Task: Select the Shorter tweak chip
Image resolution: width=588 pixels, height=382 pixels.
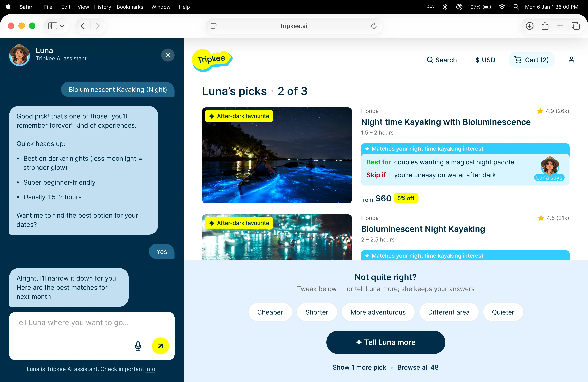Action: pyautogui.click(x=317, y=312)
